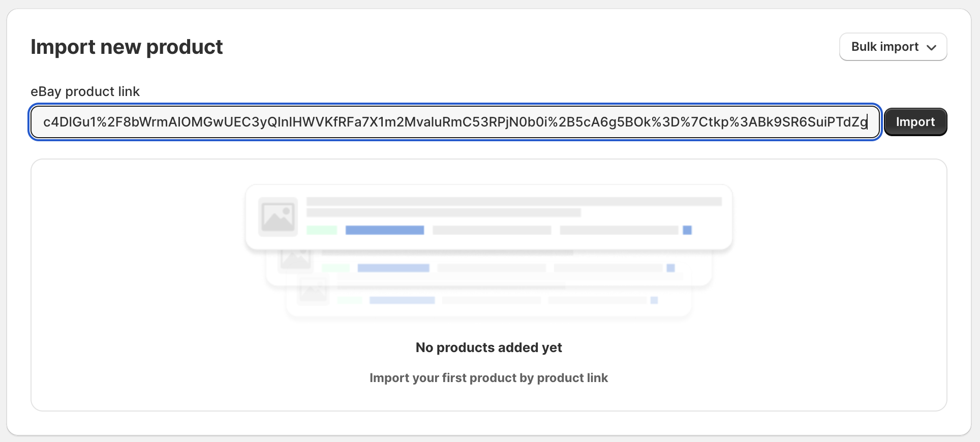
Task: Click the light blue bar on back card
Action: (x=402, y=300)
